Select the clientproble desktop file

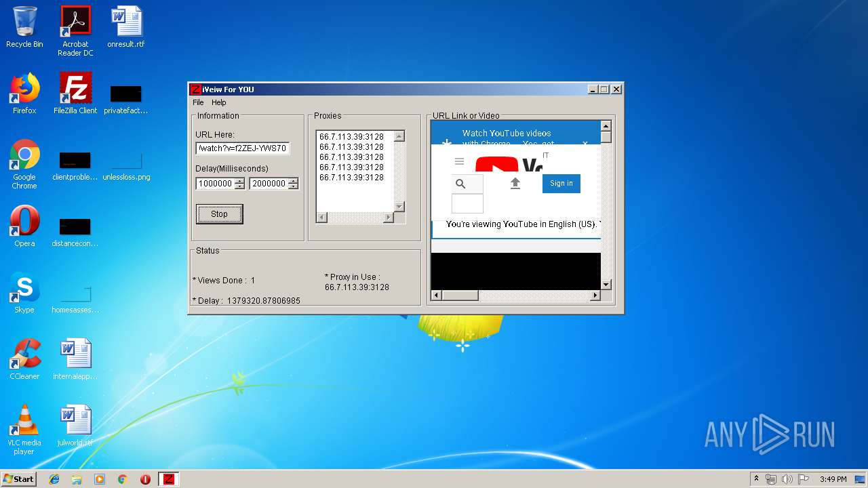coord(75,166)
